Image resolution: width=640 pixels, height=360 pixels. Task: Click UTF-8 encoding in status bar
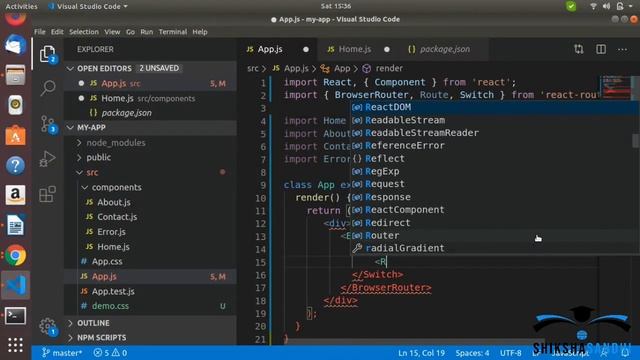point(511,353)
